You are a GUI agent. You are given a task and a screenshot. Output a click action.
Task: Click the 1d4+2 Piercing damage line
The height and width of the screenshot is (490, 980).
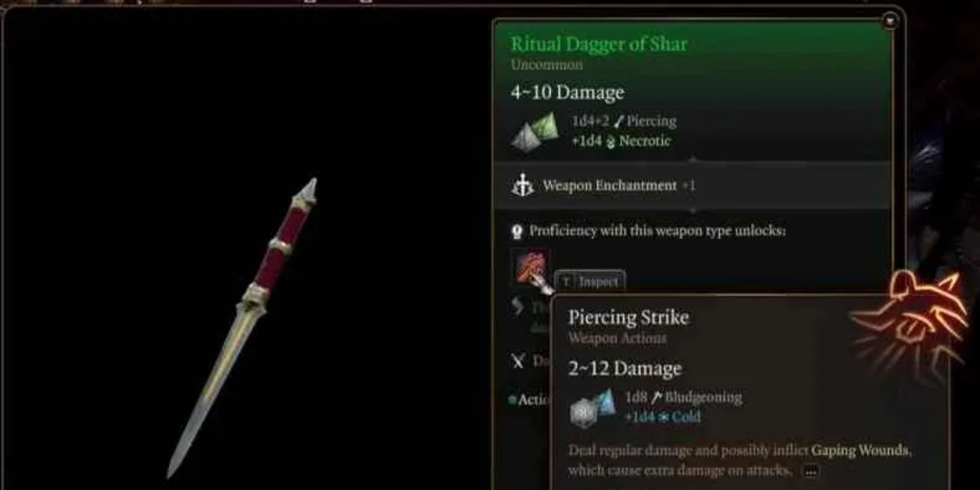click(624, 121)
